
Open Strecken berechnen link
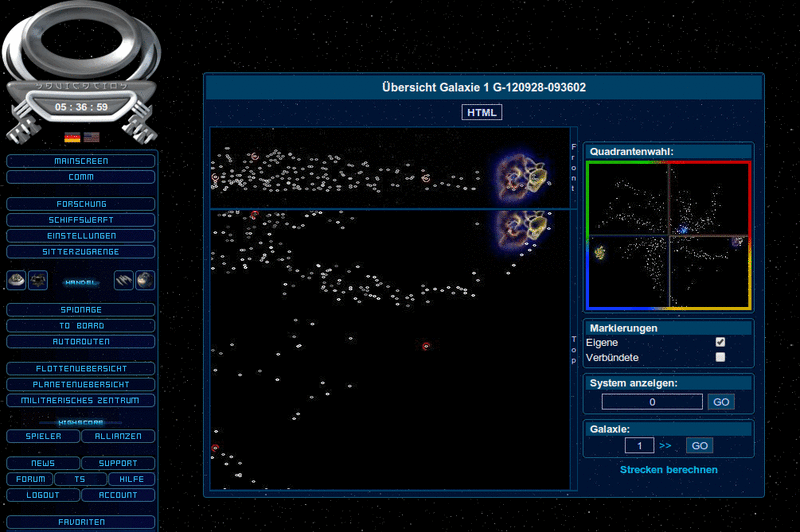(x=668, y=470)
